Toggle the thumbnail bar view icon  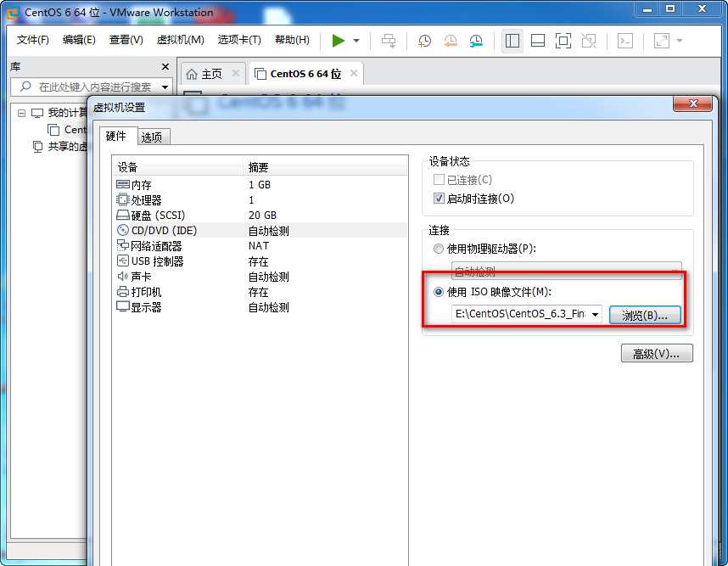538,41
